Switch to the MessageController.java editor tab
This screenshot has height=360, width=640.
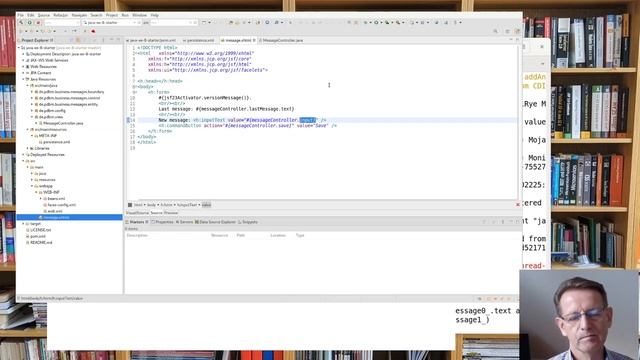[x=282, y=40]
